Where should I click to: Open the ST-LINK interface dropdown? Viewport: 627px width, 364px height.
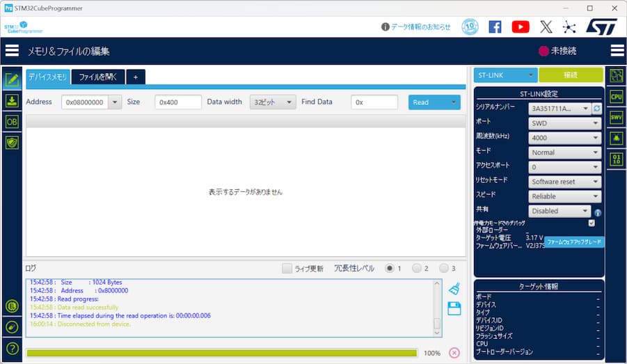(506, 75)
